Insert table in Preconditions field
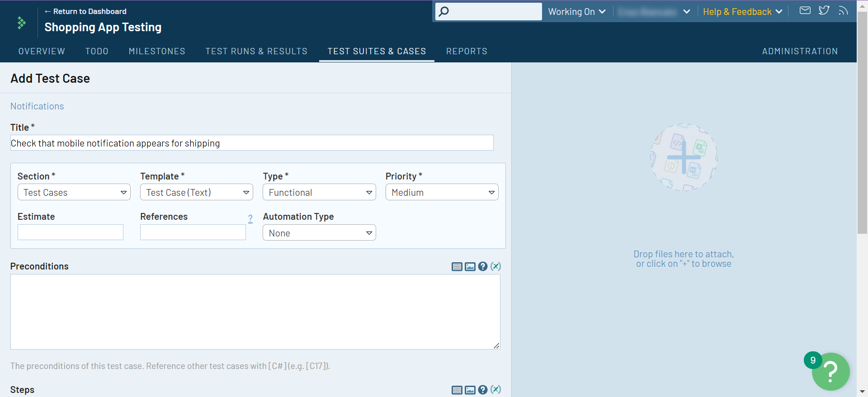Screen dimensions: 868x397 [x=457, y=267]
